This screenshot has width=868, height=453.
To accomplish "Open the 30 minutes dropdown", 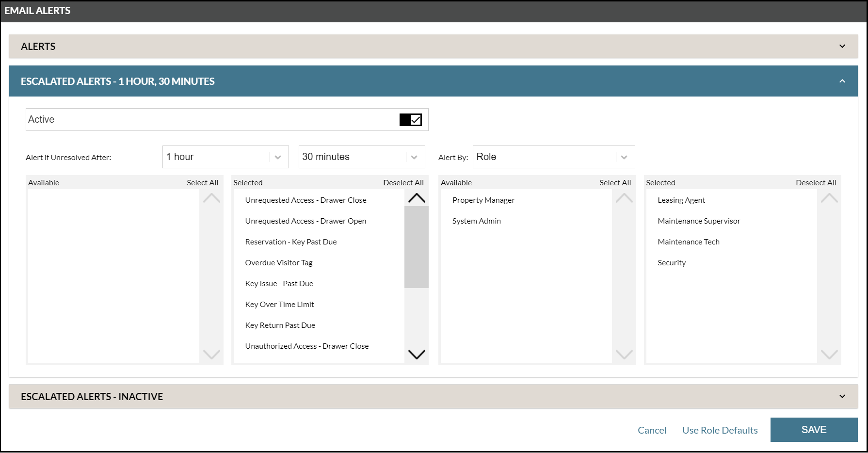I will (x=362, y=157).
